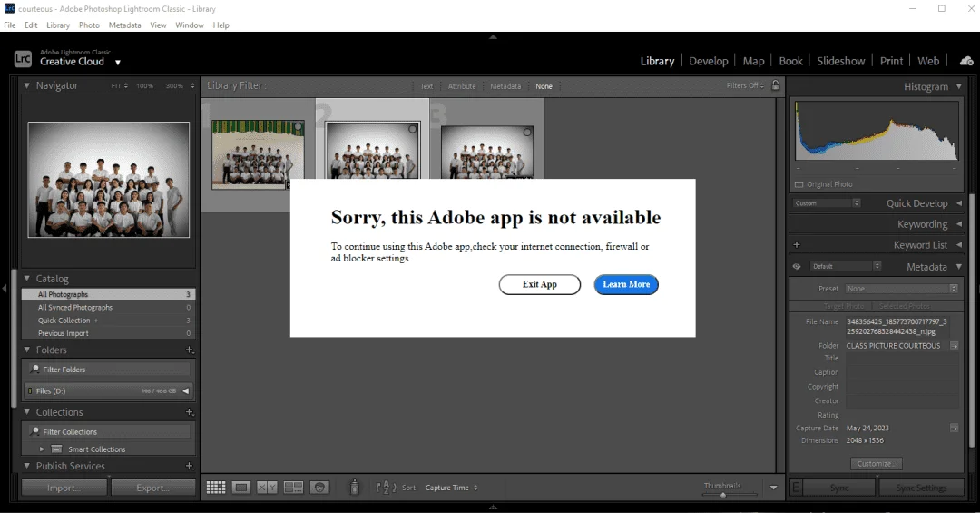The width and height of the screenshot is (980, 513).
Task: Click Filter Folders search magnifier icon
Action: click(x=35, y=370)
